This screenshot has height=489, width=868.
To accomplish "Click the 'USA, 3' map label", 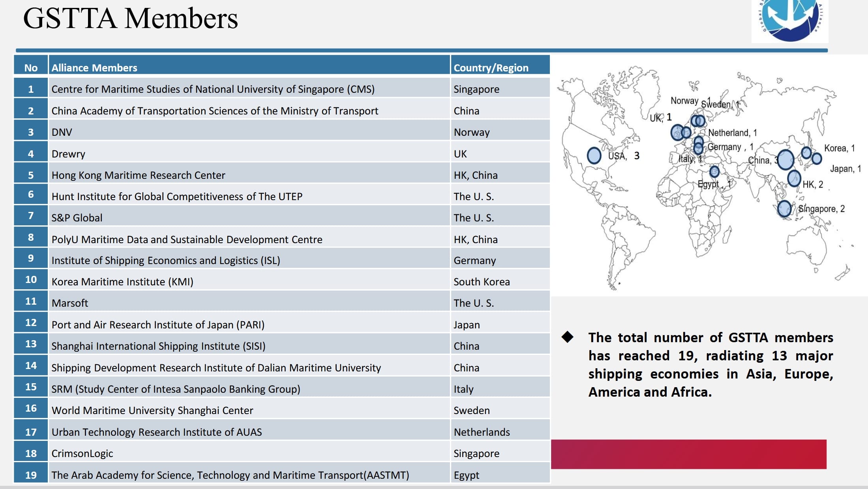I will pyautogui.click(x=624, y=156).
